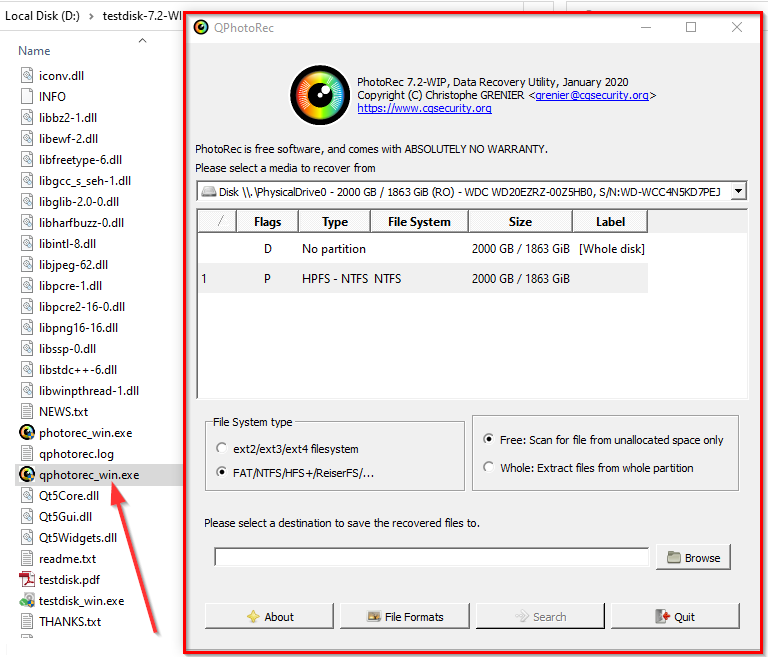Click the iconv.dll file icon in Explorer
The width and height of the screenshot is (768, 657).
pos(27,75)
